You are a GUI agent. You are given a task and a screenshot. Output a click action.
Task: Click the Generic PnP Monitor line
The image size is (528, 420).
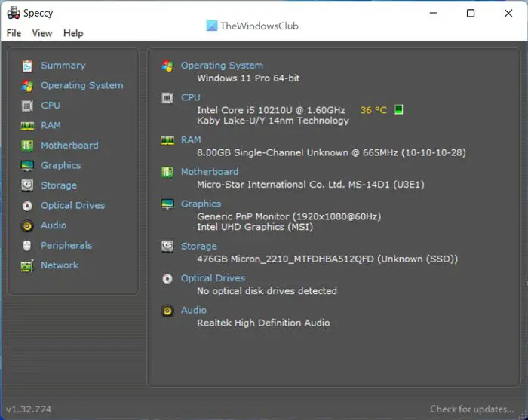[289, 216]
